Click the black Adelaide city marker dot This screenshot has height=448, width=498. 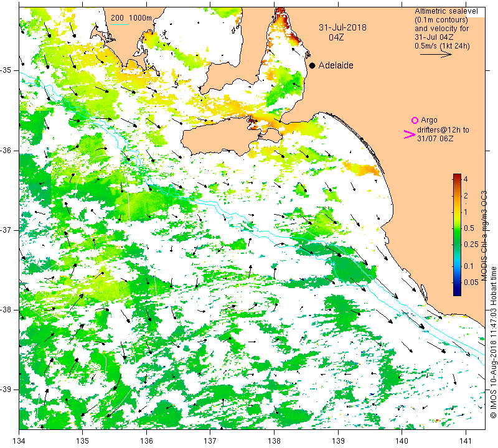312,65
